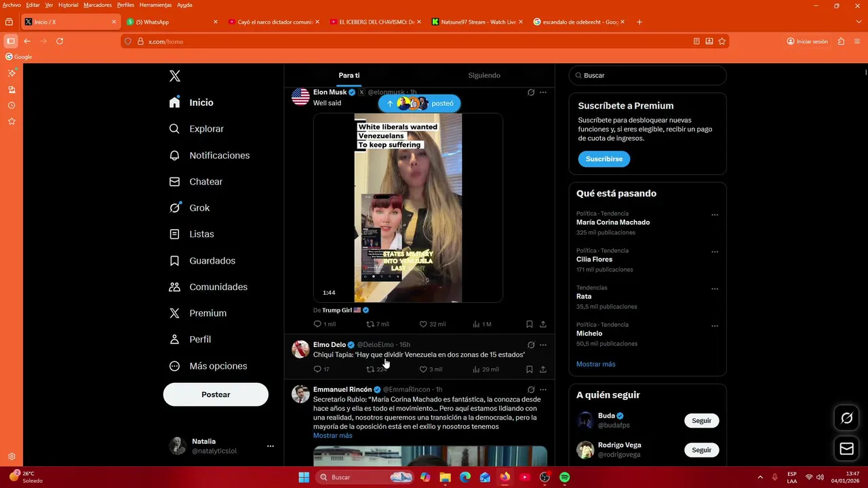
Task: Open Guardados bookmarks in sidebar
Action: click(202, 261)
